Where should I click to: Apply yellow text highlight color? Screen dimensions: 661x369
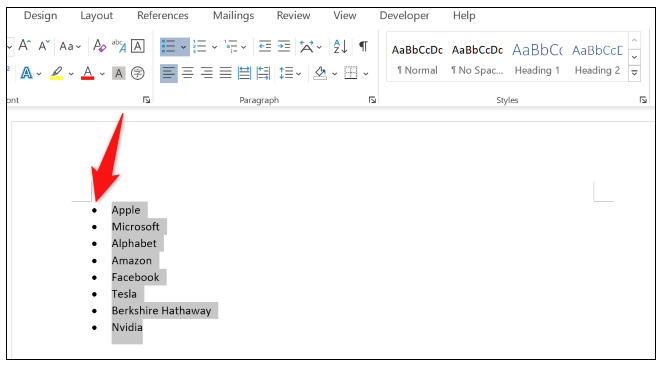click(x=56, y=73)
